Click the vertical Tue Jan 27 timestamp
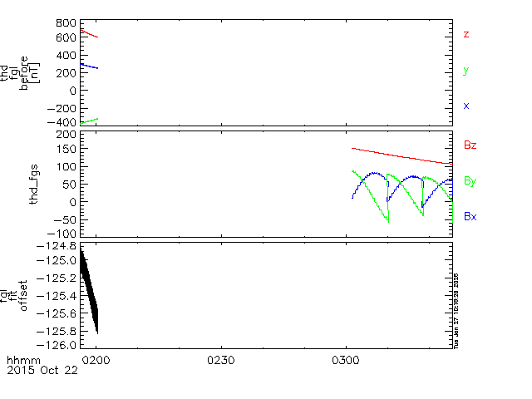 [456, 311]
